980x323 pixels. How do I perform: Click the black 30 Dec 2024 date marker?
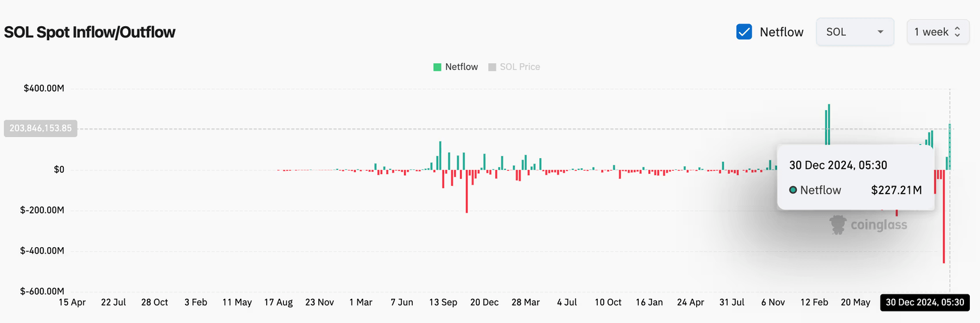pos(925,302)
